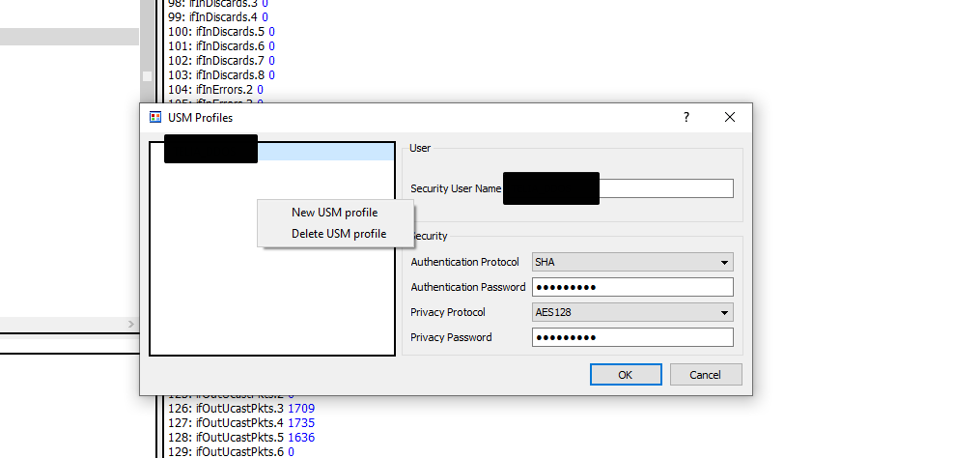Image resolution: width=980 pixels, height=458 pixels.
Task: Select the ifInDiscards.5 result row
Action: [228, 32]
